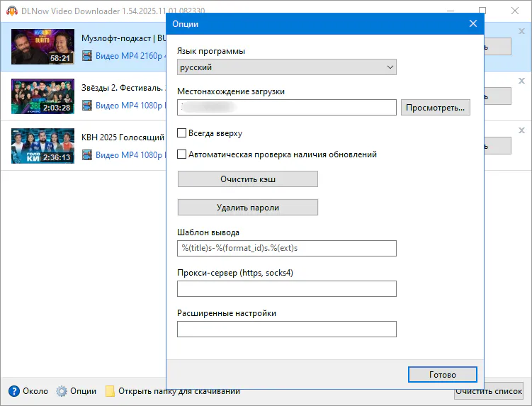Click the Очистить кэш button
Image resolution: width=532 pixels, height=406 pixels.
click(248, 179)
